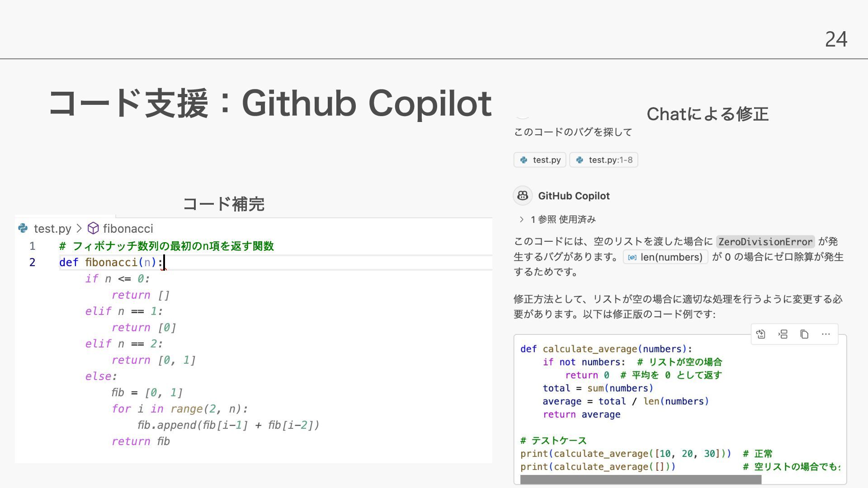
Task: Click the Apply in Editor code icon
Action: (761, 334)
